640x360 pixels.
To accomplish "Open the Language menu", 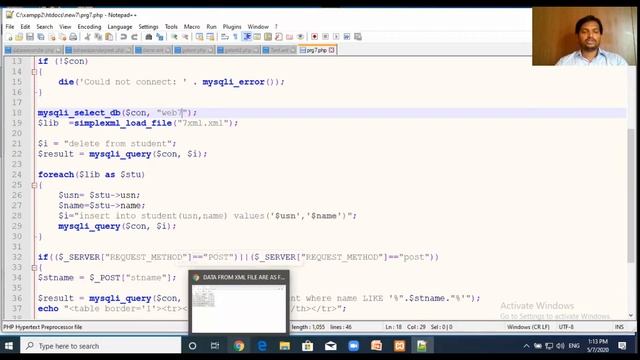I will tap(120, 27).
